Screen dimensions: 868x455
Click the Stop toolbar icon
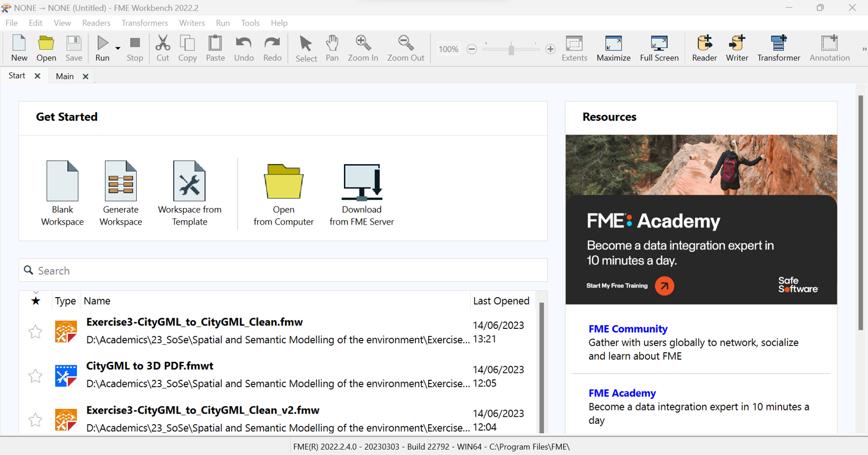point(135,48)
